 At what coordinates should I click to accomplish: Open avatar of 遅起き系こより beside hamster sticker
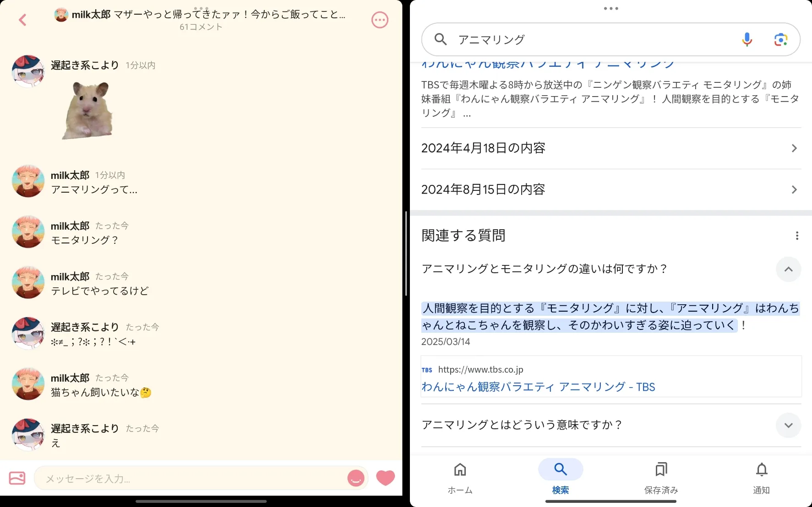(28, 71)
